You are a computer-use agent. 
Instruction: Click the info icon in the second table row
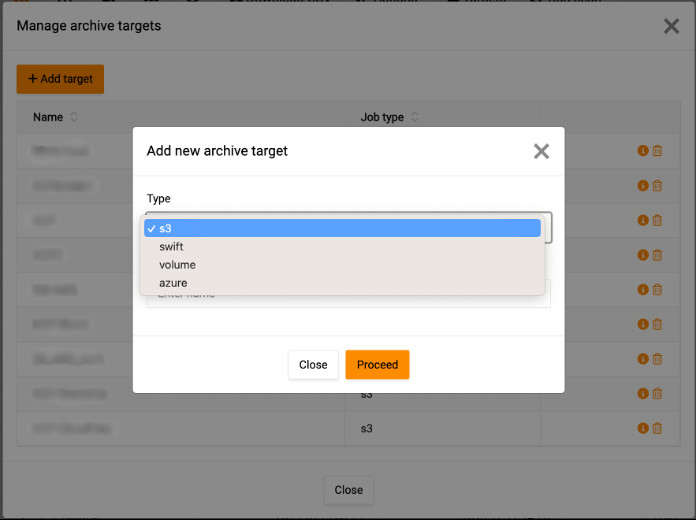point(643,186)
